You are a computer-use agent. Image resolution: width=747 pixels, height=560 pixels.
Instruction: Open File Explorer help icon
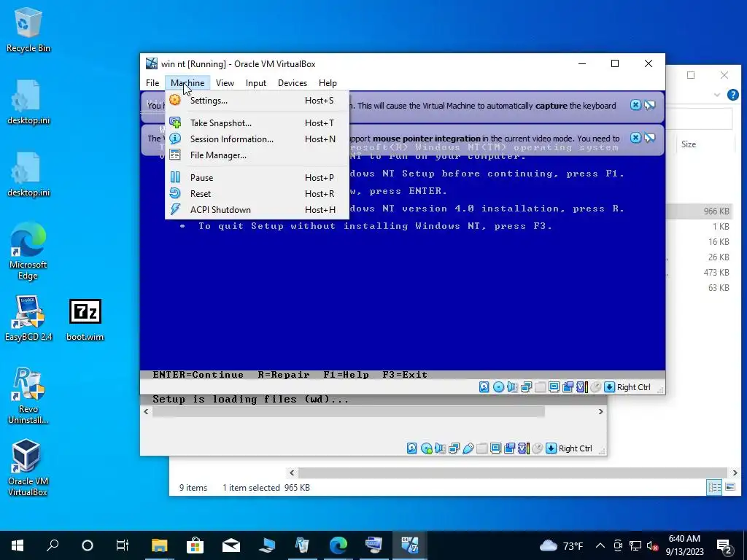tap(732, 95)
